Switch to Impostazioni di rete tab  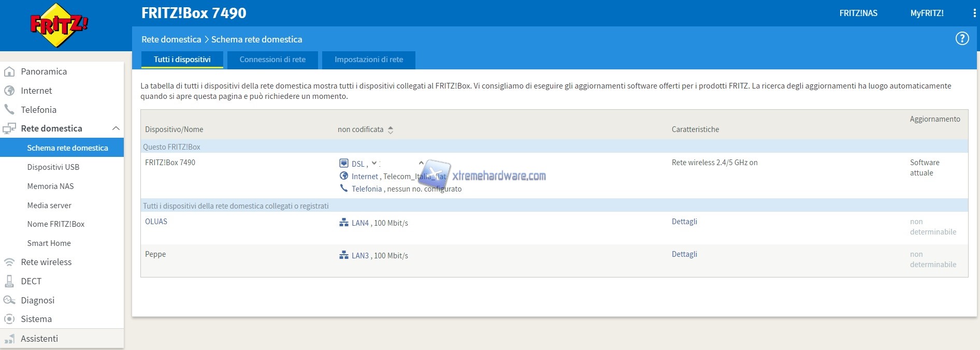368,60
